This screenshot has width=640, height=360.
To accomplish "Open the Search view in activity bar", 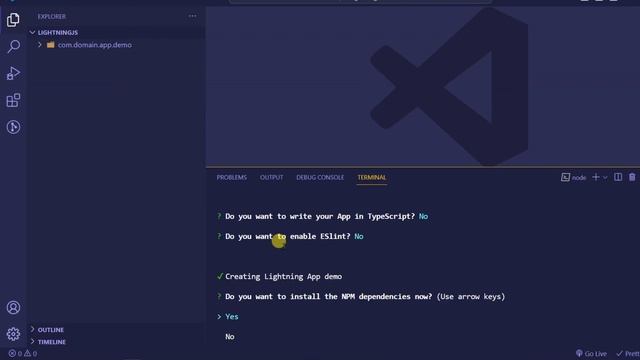I will [x=13, y=47].
